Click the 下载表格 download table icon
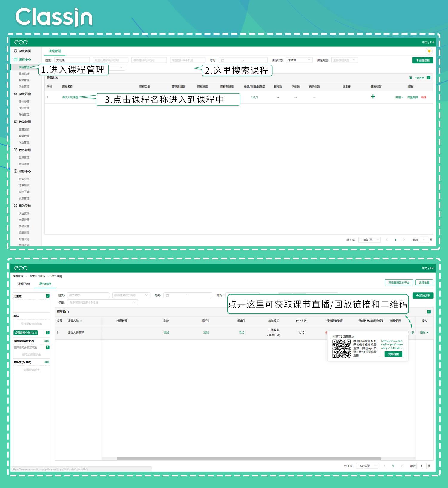This screenshot has width=448, height=488. (x=411, y=78)
